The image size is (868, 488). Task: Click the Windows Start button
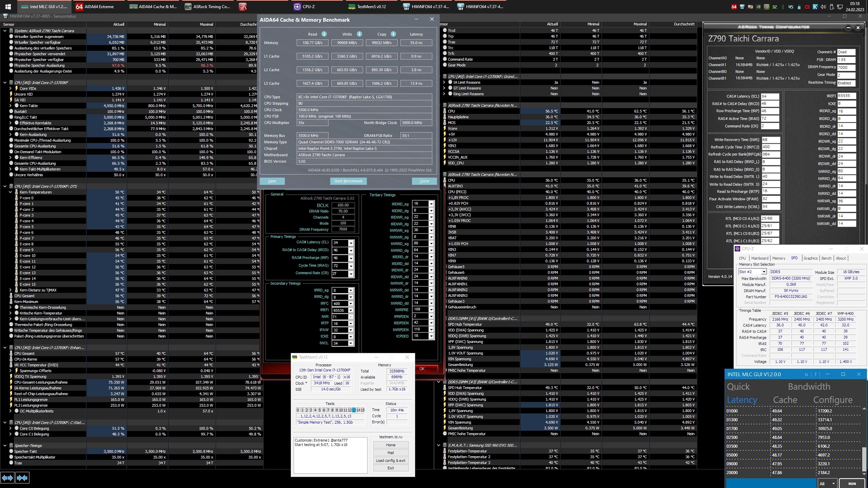pyautogui.click(x=8, y=6)
